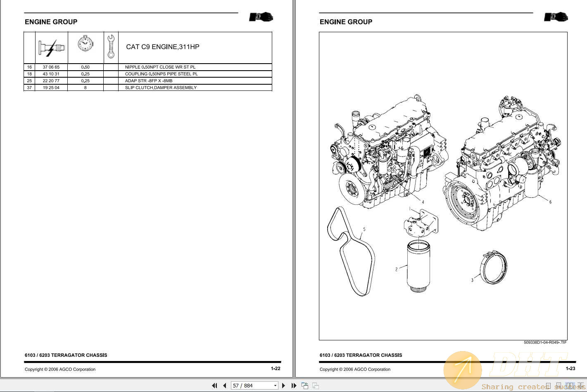This screenshot has width=587, height=392.
Task: Click the clock icon in the table header
Action: pyautogui.click(x=85, y=43)
